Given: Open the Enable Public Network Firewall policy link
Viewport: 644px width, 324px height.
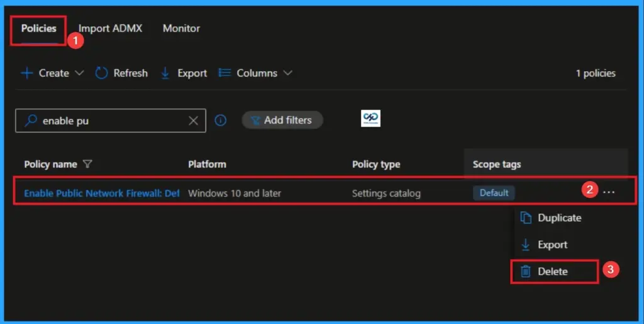Looking at the screenshot, I should (x=101, y=193).
